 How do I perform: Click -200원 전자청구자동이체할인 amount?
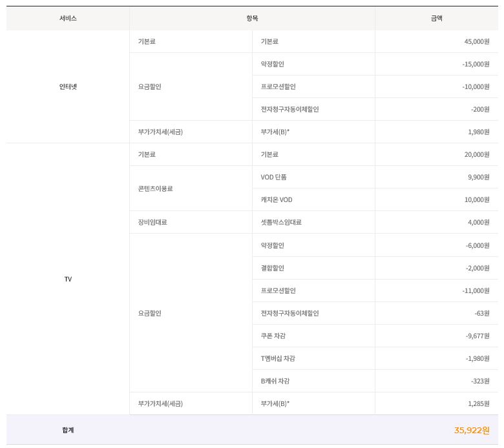click(480, 110)
